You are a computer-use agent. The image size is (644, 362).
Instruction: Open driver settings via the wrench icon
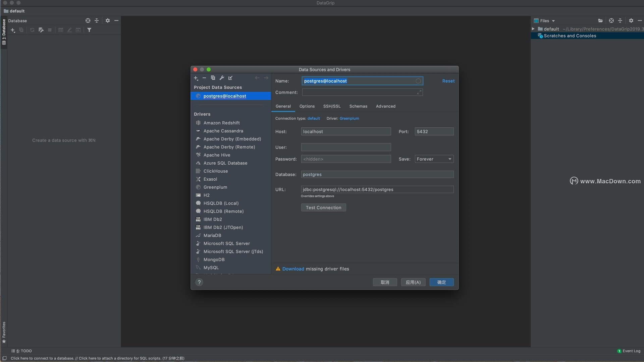pyautogui.click(x=222, y=78)
